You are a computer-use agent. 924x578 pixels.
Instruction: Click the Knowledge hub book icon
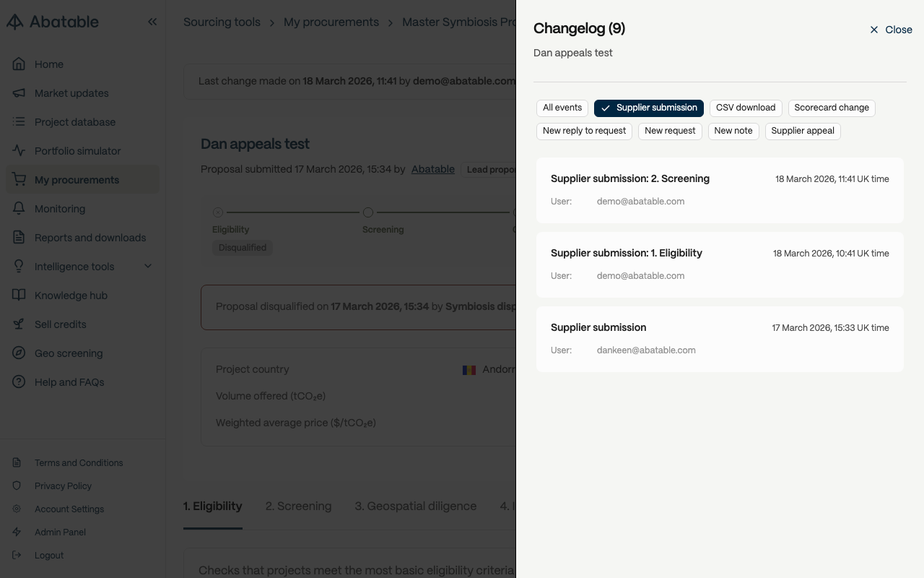tap(19, 296)
